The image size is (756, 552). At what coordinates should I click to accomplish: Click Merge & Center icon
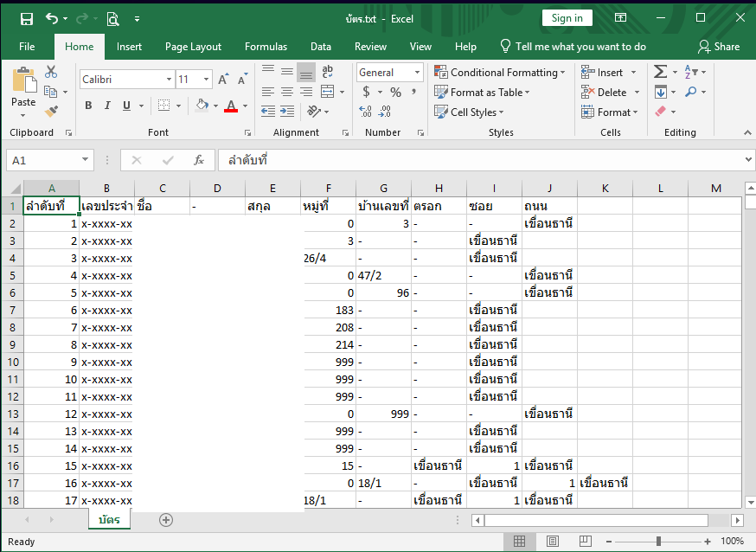pyautogui.click(x=327, y=92)
